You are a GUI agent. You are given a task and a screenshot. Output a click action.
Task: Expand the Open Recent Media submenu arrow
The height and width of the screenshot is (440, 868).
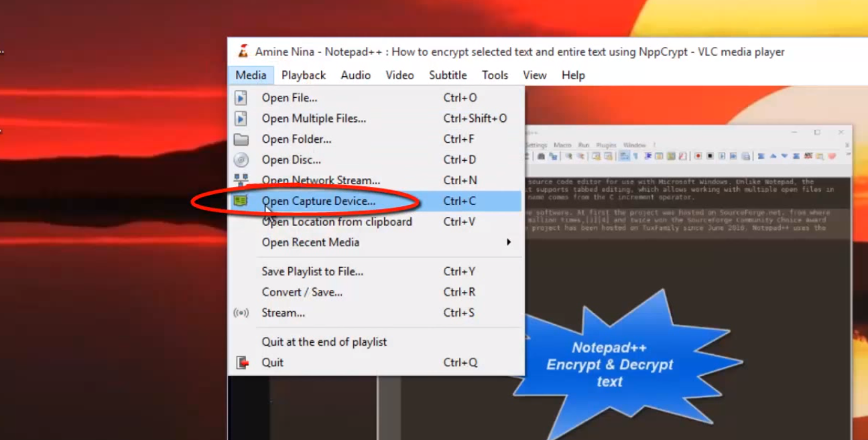pyautogui.click(x=509, y=242)
